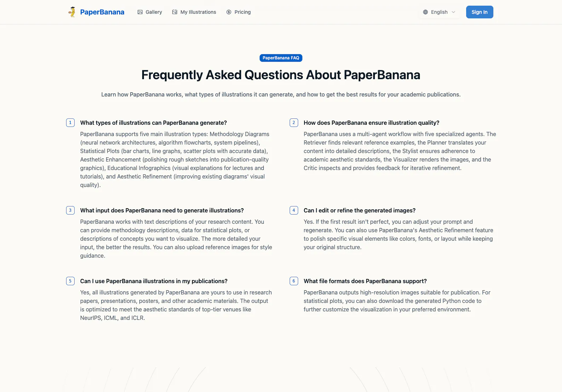This screenshot has height=392, width=562.
Task: Click the answer starting 'PaperBanana supports five main'
Action: pyautogui.click(x=175, y=159)
